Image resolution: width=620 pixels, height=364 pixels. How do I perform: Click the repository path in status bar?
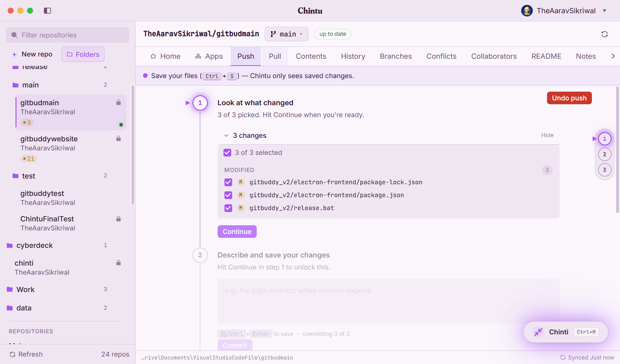tap(217, 358)
